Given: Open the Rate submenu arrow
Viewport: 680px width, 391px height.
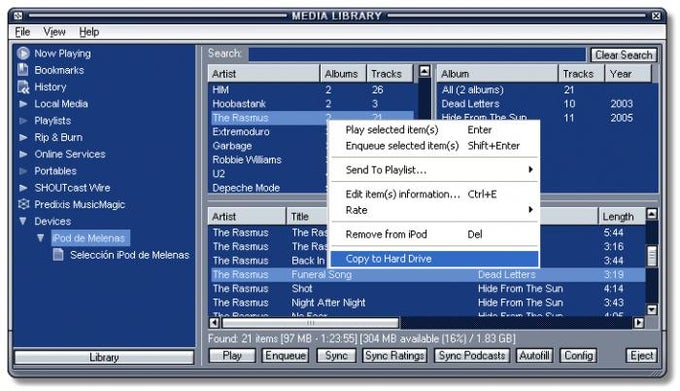Looking at the screenshot, I should click(530, 210).
